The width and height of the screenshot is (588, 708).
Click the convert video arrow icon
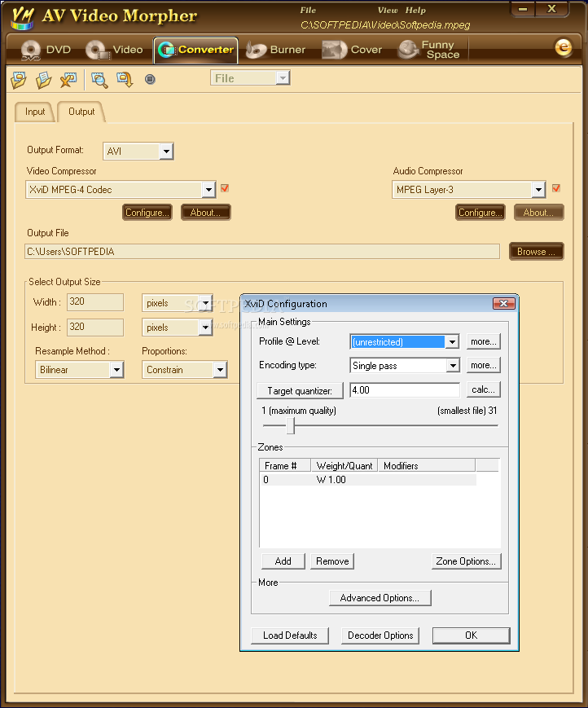125,80
